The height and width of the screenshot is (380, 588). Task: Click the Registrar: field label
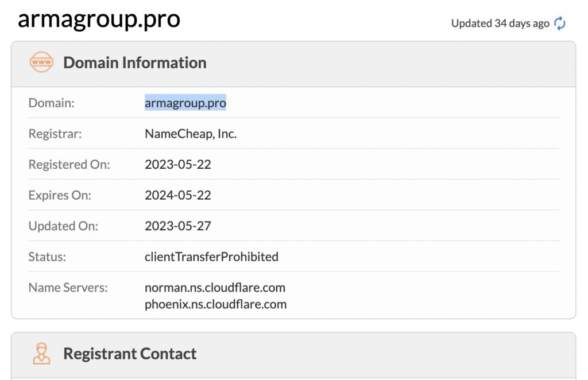(55, 134)
